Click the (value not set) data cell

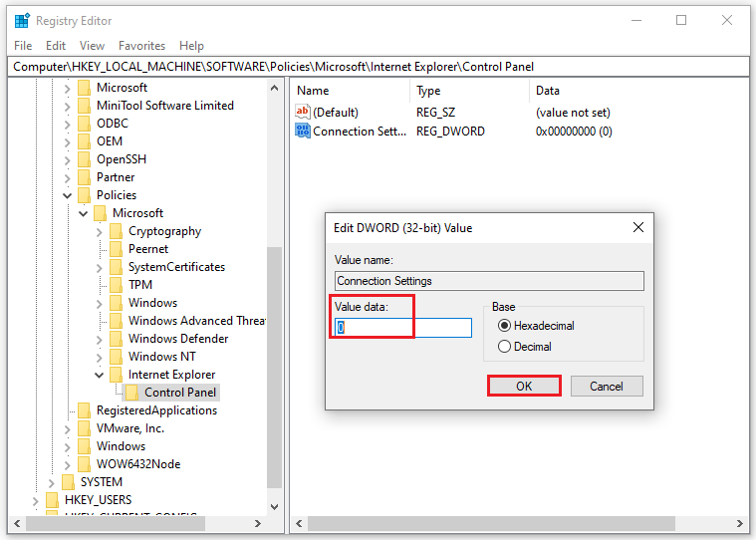pos(573,113)
